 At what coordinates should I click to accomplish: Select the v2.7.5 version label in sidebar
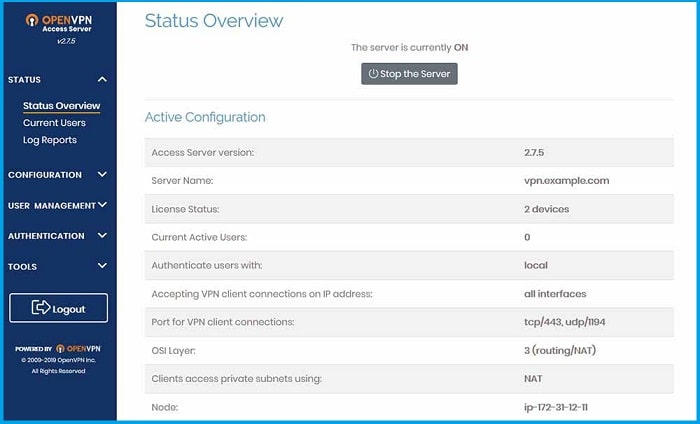pyautogui.click(x=66, y=41)
